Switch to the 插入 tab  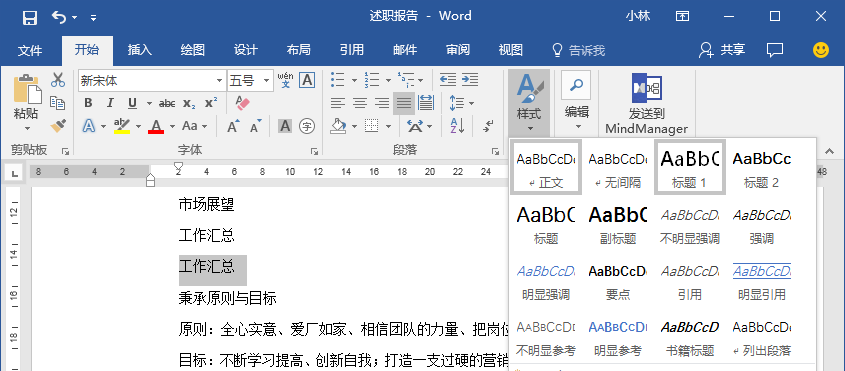(x=140, y=50)
